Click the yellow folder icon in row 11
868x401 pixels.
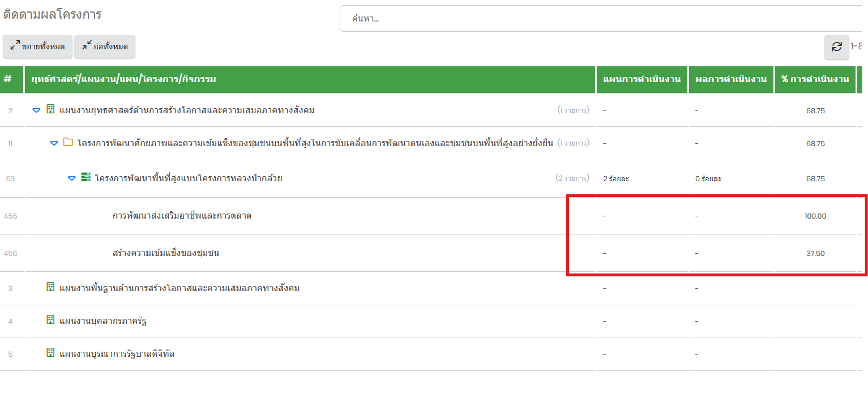[x=68, y=143]
